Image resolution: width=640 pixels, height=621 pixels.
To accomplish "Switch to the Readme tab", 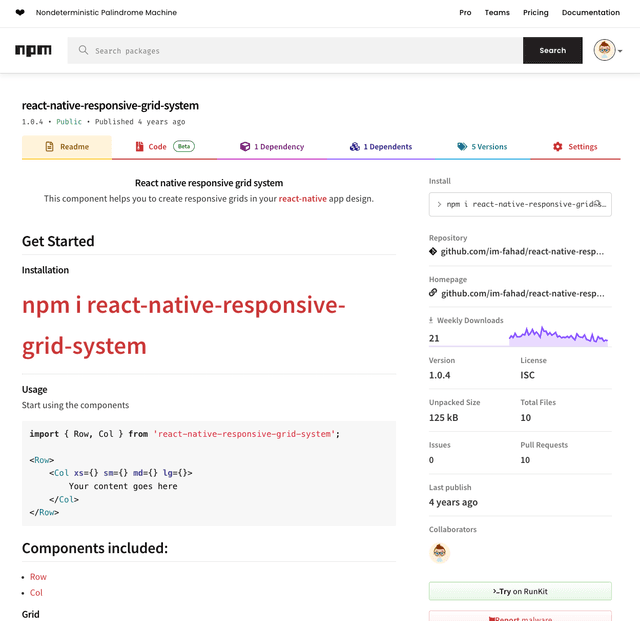I will pos(67,147).
